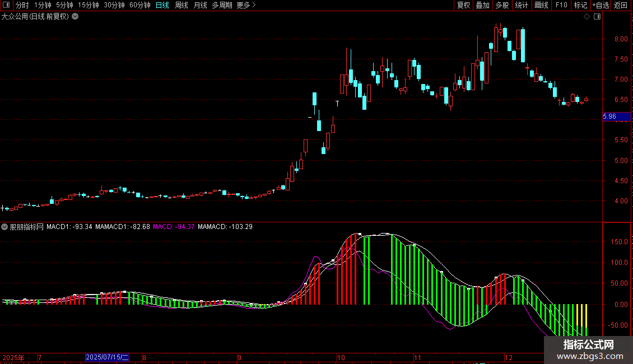Click the magenta MACD: -94.37 value
This screenshot has width=633, height=364.
[x=174, y=227]
